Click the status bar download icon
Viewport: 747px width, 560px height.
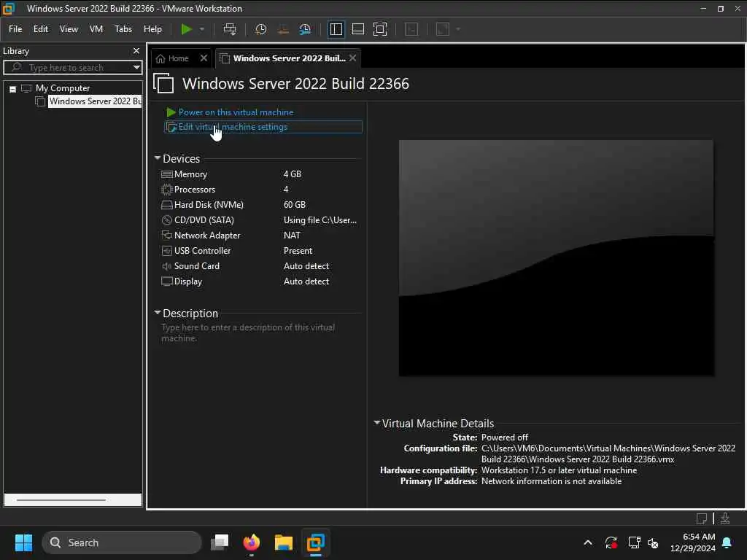pos(725,518)
